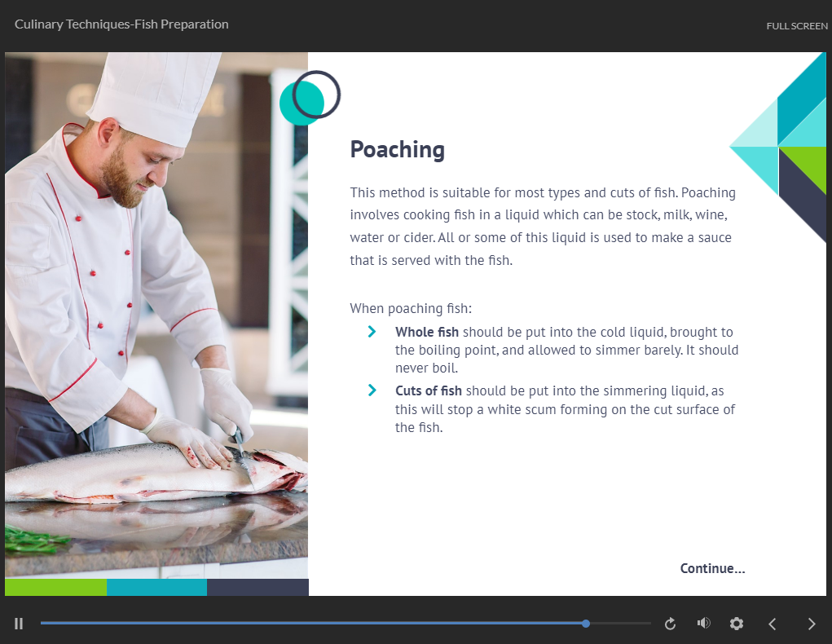
Task: Click the chevron beside Whole fish
Action: [x=372, y=332]
